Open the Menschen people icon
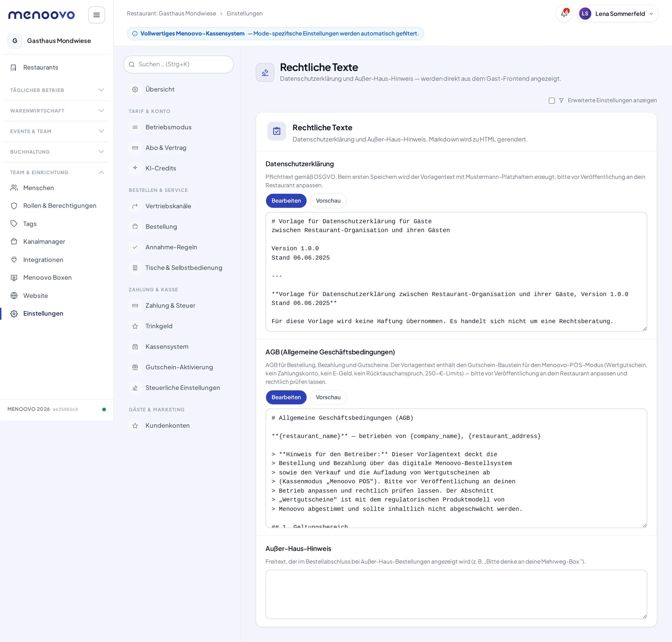The width and height of the screenshot is (672, 642). pos(14,188)
